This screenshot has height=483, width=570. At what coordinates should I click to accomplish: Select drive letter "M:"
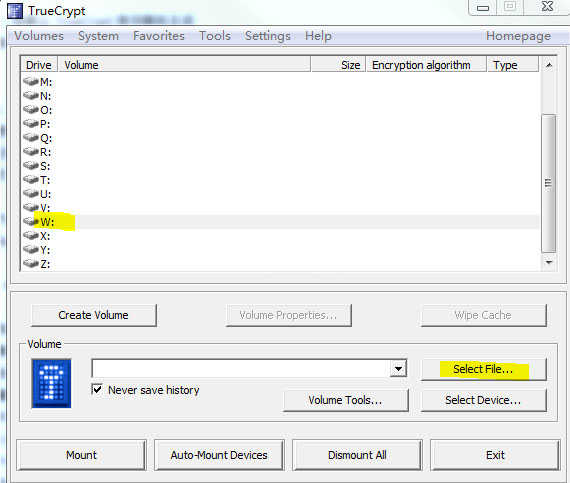[46, 82]
